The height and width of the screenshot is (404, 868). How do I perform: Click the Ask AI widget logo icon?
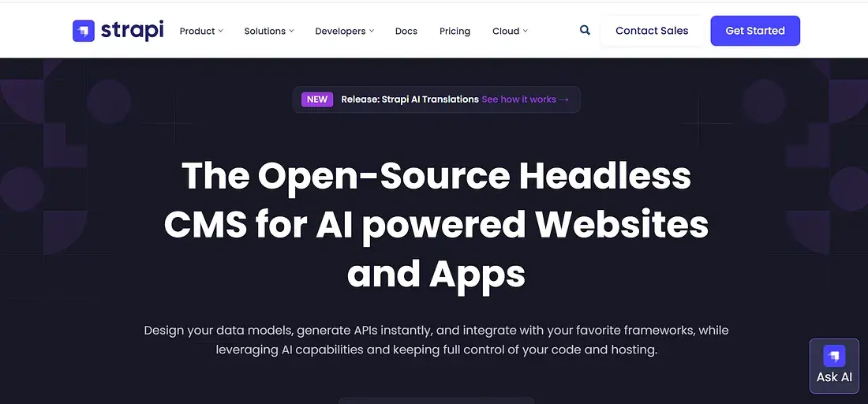pyautogui.click(x=834, y=355)
